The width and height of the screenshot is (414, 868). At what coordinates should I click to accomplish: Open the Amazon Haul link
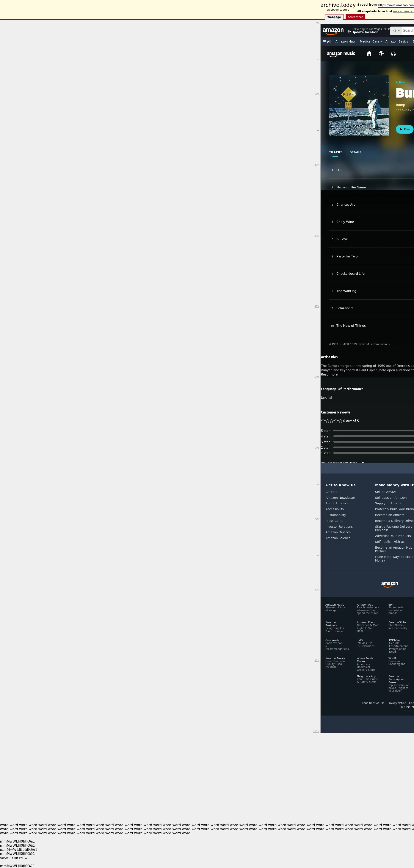345,42
